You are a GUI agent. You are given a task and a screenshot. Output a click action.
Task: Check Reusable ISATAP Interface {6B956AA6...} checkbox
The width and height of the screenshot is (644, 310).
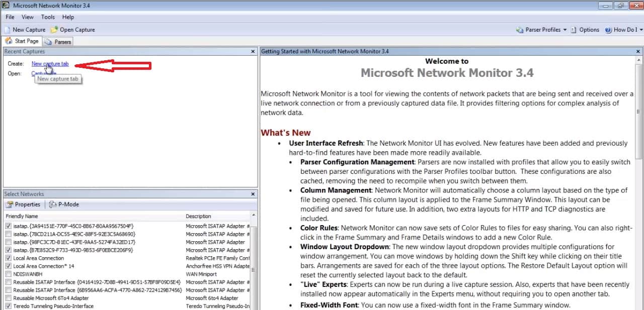coord(9,290)
